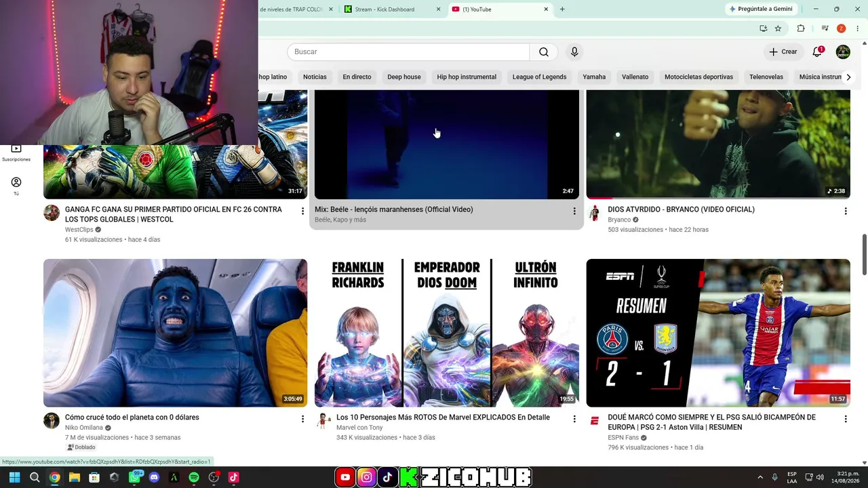The width and height of the screenshot is (868, 488).
Task: Select the Vallenato category chip
Action: point(635,77)
